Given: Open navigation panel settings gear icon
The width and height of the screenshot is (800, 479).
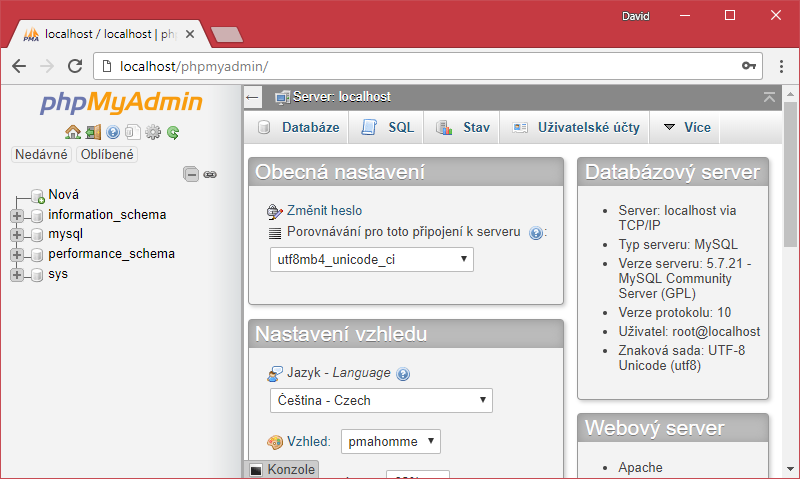Looking at the screenshot, I should (x=153, y=133).
